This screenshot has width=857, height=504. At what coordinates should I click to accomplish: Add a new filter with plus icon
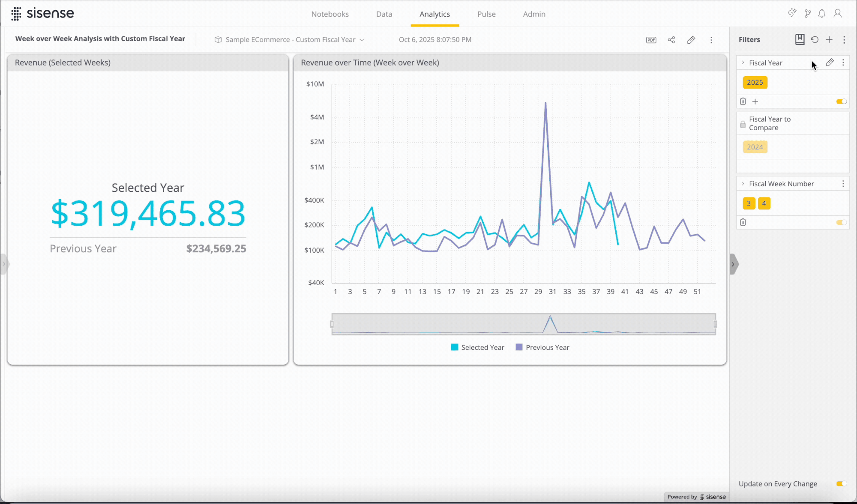(829, 39)
